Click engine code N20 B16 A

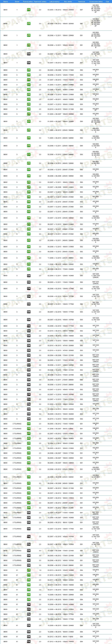(x=96, y=570)
